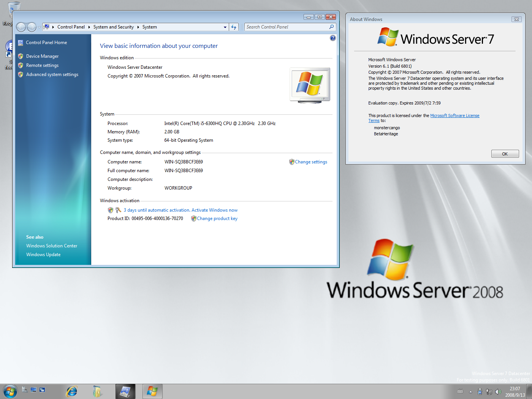Expand the arrow before Control Panel breadcrumb

(x=53, y=27)
